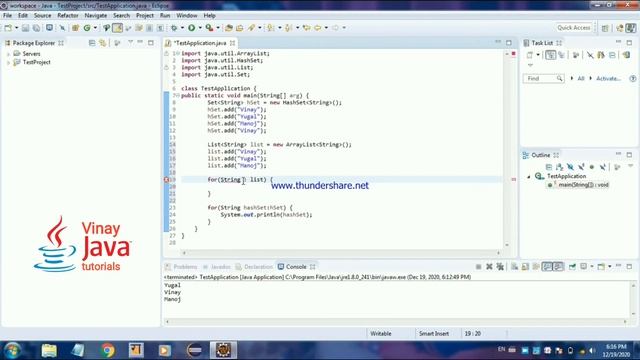Open the Project menu
The width and height of the screenshot is (640, 360).
pos(144,16)
